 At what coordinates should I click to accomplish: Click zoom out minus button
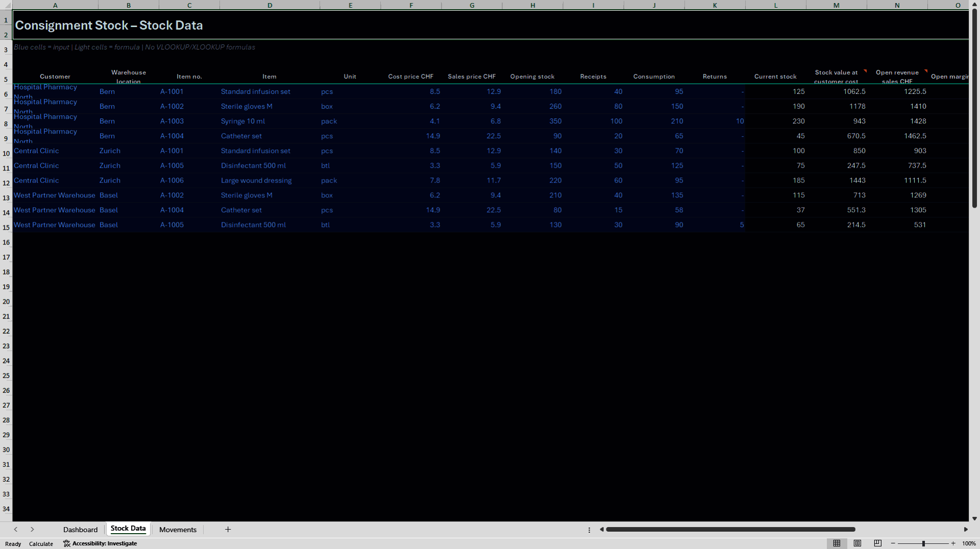click(893, 543)
